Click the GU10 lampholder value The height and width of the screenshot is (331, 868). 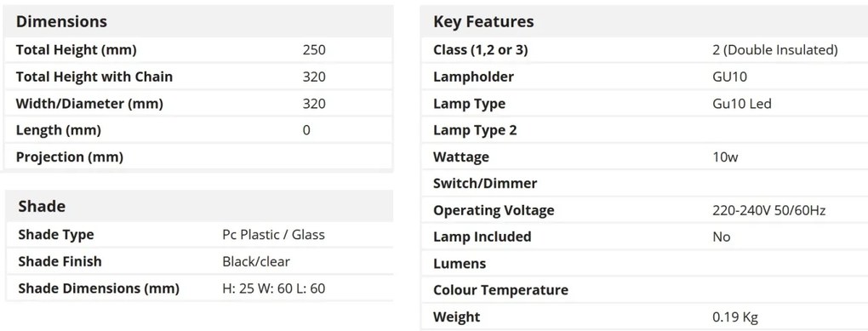[x=729, y=77]
